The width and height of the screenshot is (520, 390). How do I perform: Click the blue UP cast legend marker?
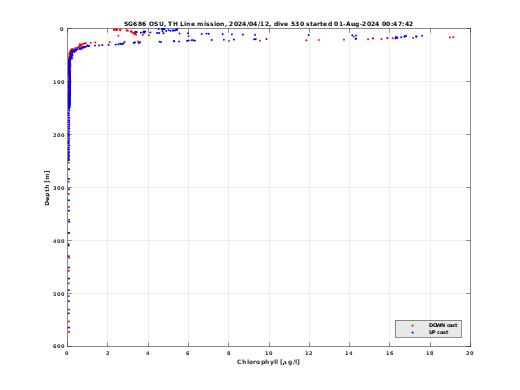(x=412, y=332)
